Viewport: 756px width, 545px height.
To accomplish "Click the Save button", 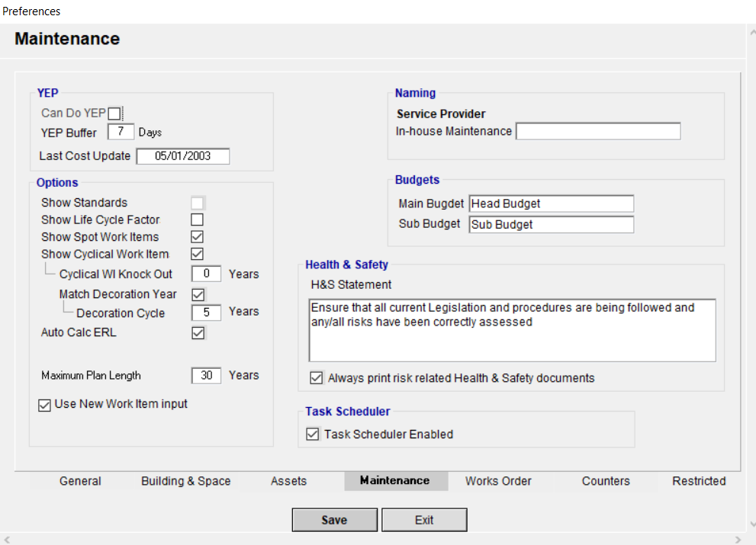I will click(x=335, y=520).
